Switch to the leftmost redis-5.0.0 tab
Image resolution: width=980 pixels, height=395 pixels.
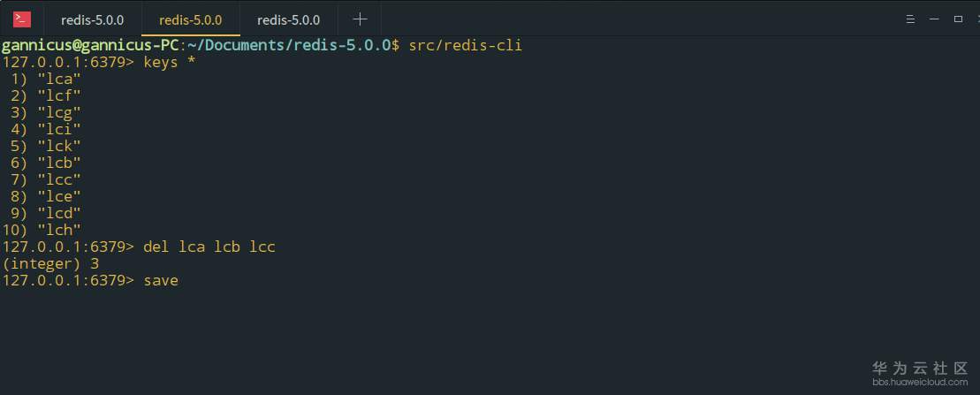[x=92, y=19]
